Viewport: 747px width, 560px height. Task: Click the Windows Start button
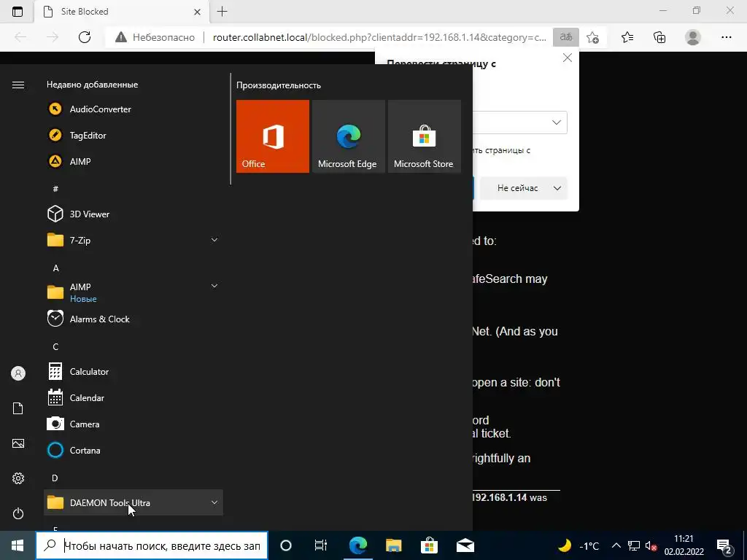click(x=18, y=545)
